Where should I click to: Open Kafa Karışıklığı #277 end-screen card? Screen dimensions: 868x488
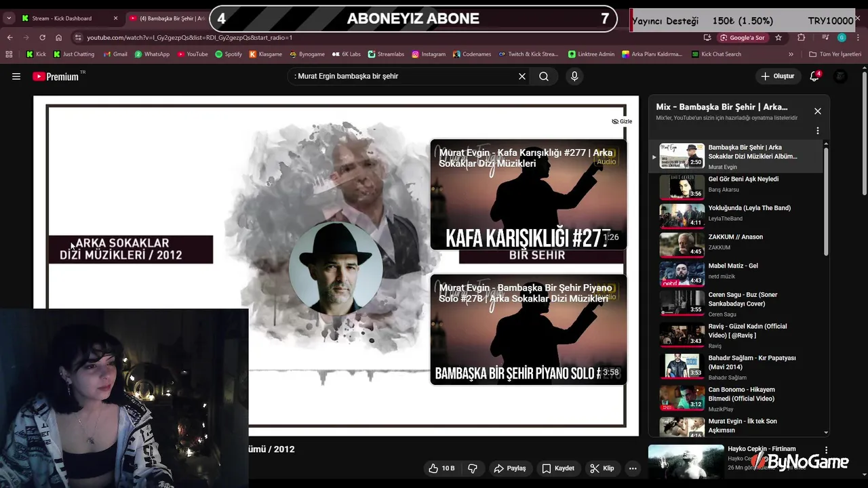click(x=528, y=195)
